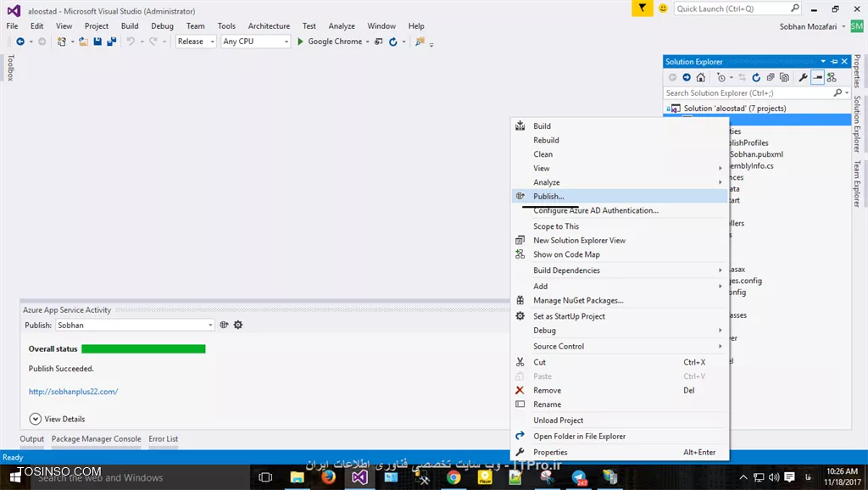
Task: Open the Toolbox side tab
Action: (x=10, y=68)
